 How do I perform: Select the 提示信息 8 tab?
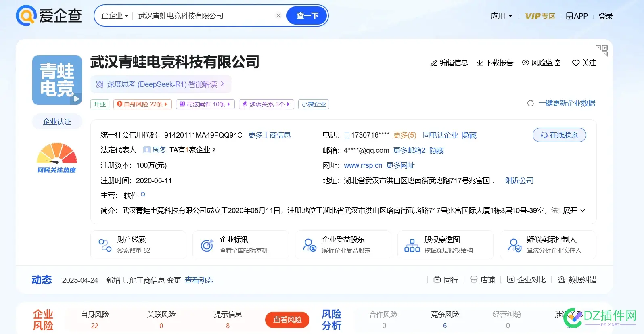[228, 320]
